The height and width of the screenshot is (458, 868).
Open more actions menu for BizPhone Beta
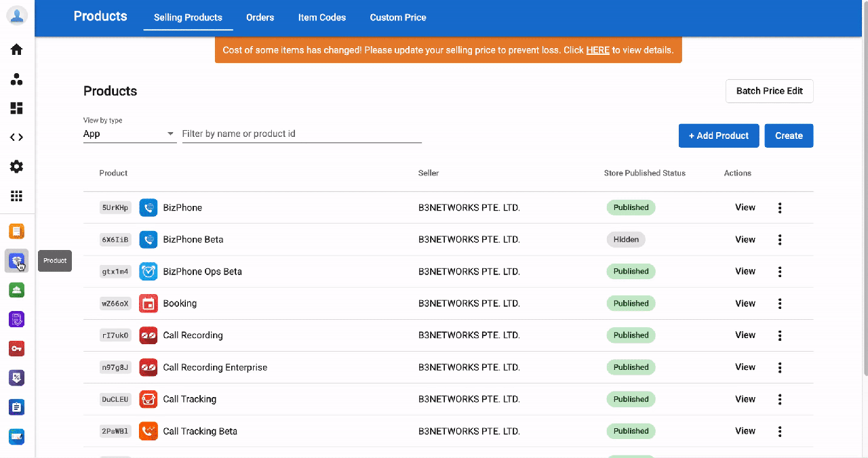780,240
